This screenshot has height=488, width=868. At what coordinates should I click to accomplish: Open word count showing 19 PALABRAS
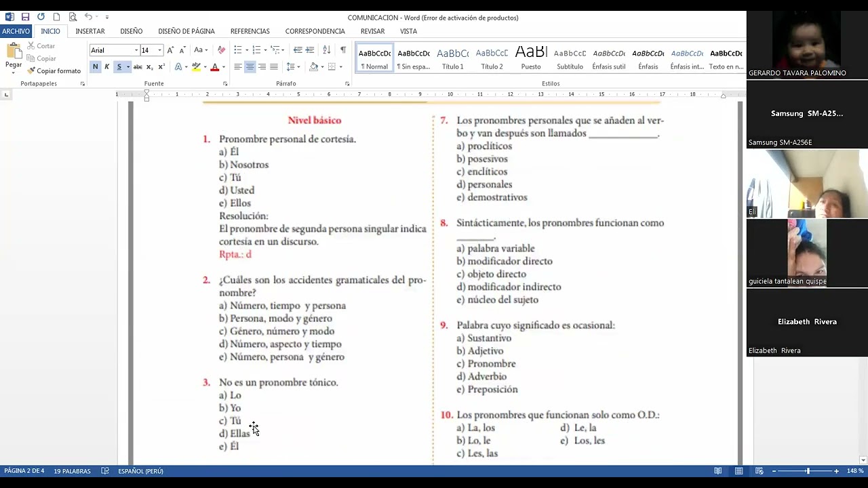click(x=72, y=471)
